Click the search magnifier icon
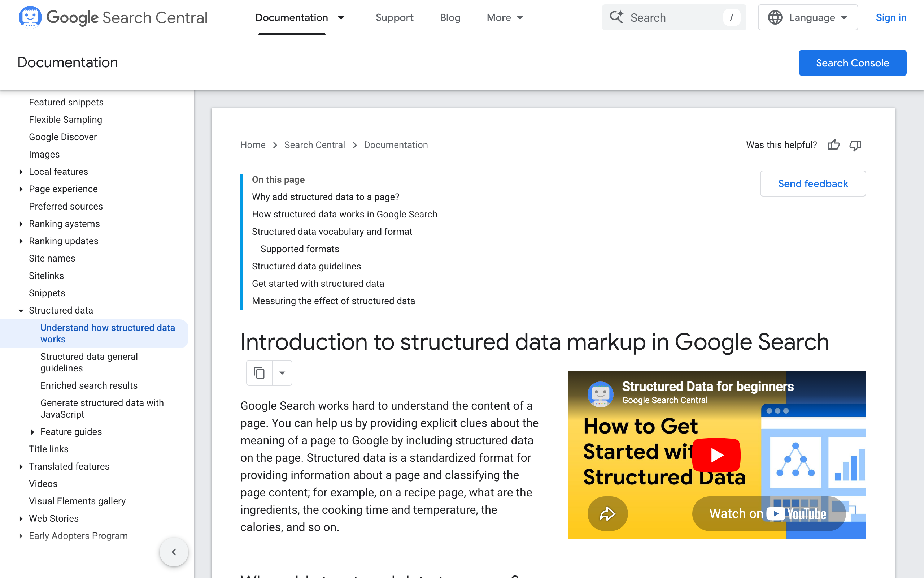 pyautogui.click(x=616, y=17)
